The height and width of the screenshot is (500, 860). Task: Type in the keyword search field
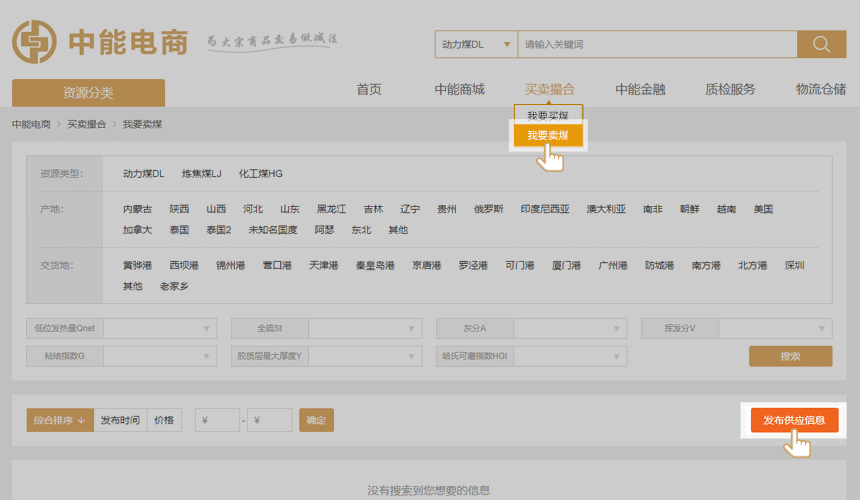[656, 44]
